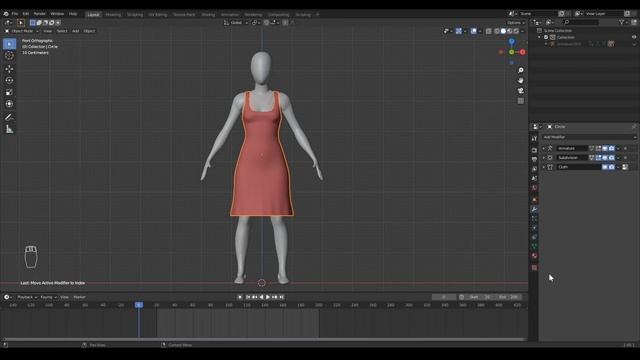Jump to the animation end frame
The height and width of the screenshot is (360, 640).
(x=281, y=297)
